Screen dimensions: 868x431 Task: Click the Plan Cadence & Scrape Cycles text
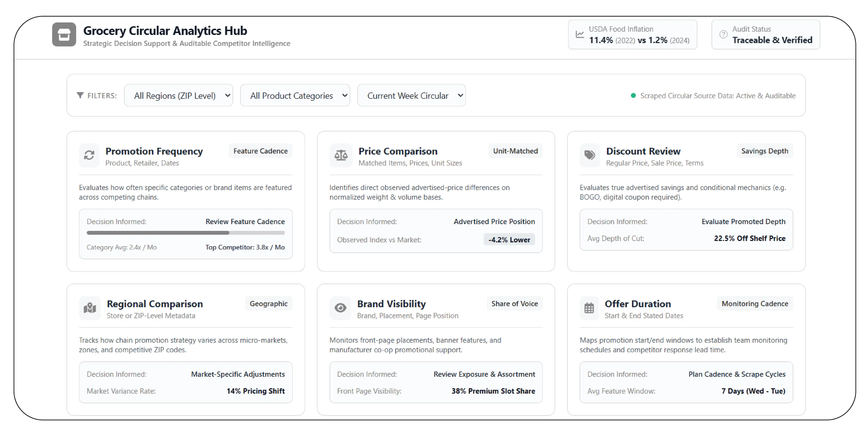pos(737,374)
